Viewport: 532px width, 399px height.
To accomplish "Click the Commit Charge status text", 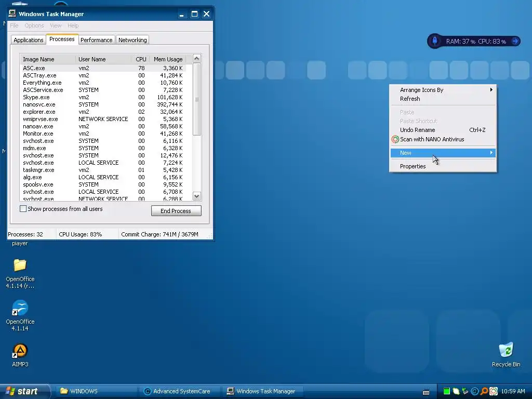I will 159,234.
